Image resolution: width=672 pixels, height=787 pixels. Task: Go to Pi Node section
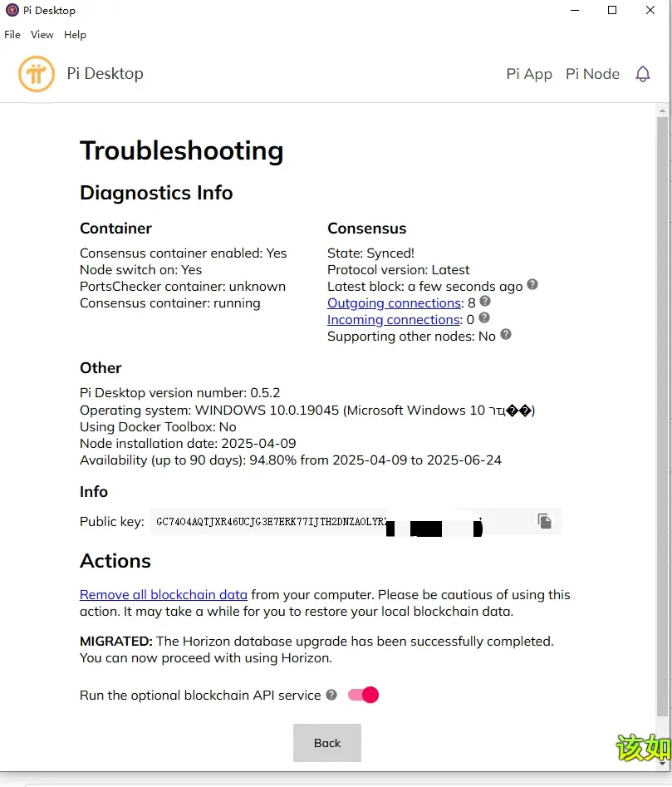coord(592,74)
